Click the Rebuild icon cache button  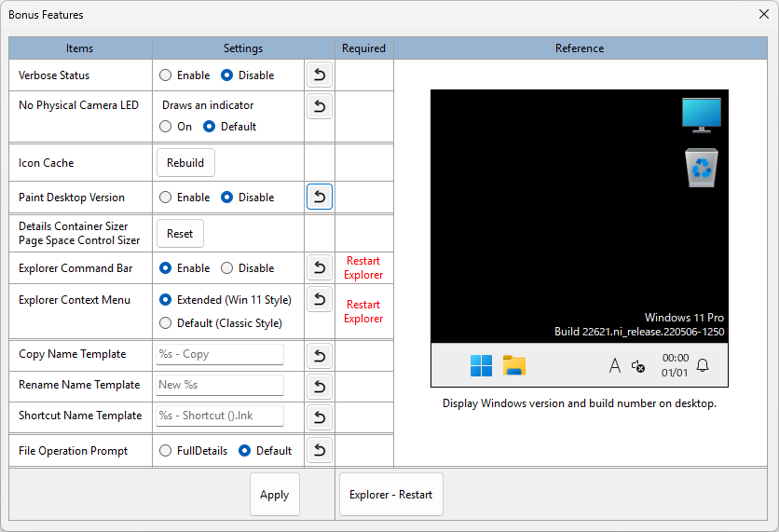click(x=185, y=162)
